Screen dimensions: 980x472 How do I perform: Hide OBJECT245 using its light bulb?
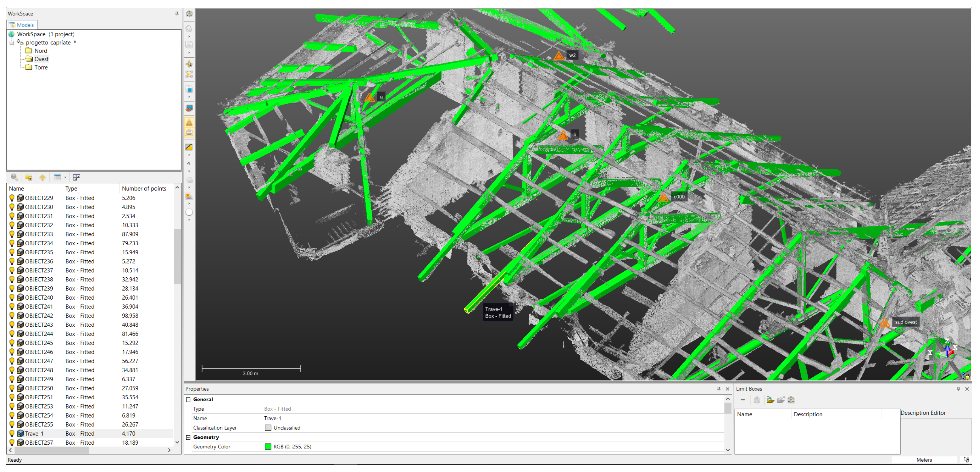click(12, 343)
